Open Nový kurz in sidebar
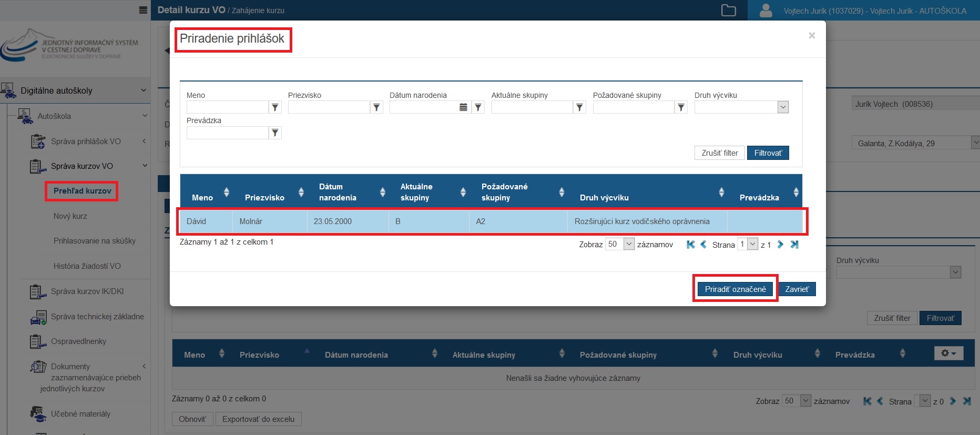Viewport: 980px width, 435px height. [x=70, y=216]
